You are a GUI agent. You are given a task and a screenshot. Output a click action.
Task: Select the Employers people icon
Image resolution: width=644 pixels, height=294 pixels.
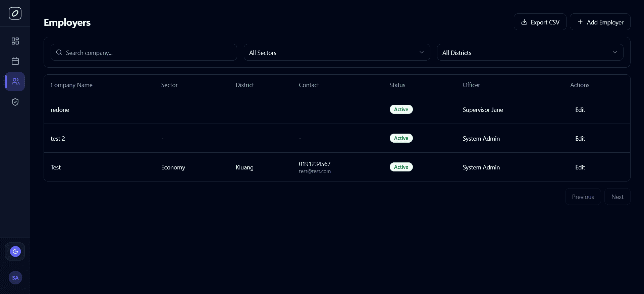(15, 81)
